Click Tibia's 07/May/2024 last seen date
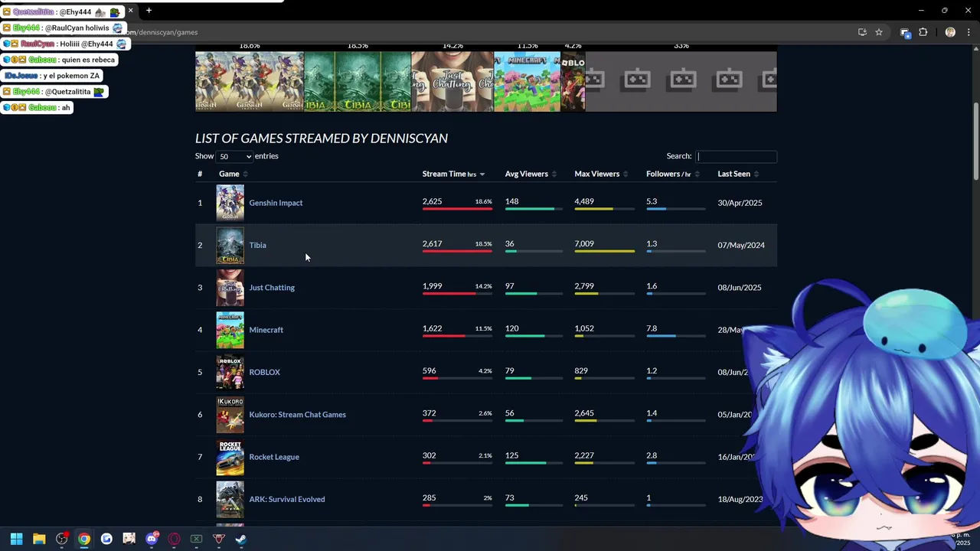Viewport: 980px width, 551px height. (741, 245)
